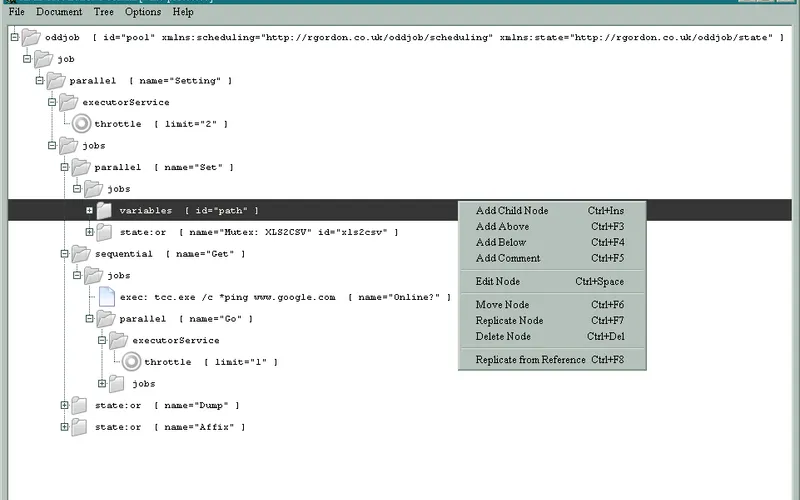Select the exec tcc.exe ping row text
This screenshot has height=500, width=800.
[x=286, y=297]
